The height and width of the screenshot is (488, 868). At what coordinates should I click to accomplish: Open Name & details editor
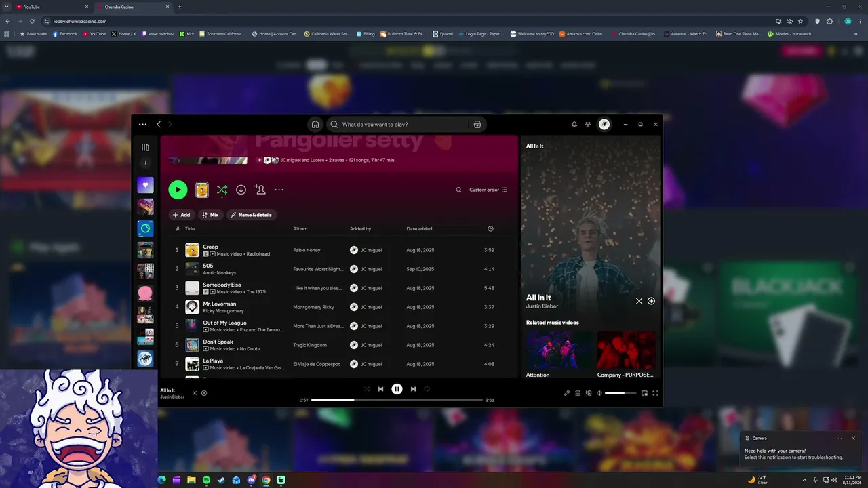pos(251,215)
